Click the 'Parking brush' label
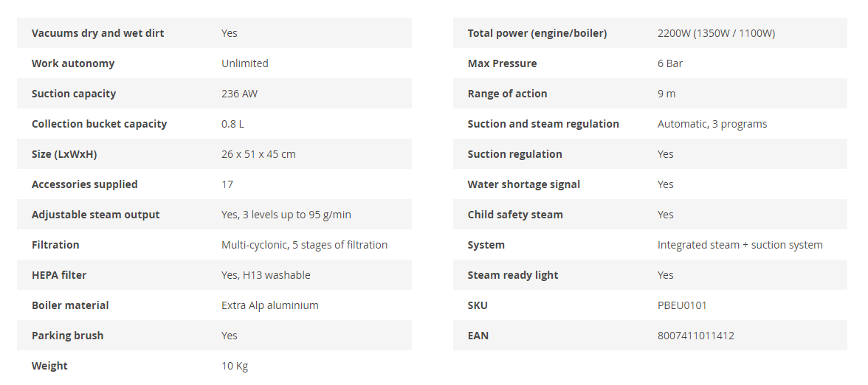This screenshot has height=385, width=868. point(67,336)
